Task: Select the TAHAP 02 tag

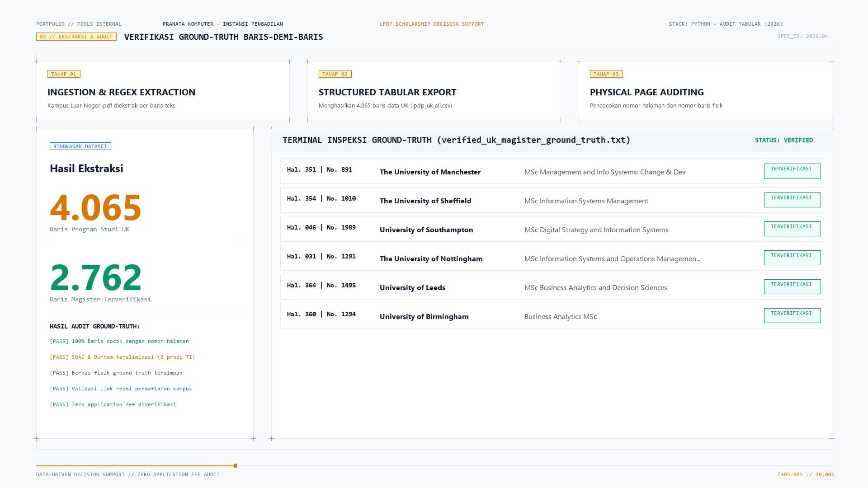Action: coord(335,74)
